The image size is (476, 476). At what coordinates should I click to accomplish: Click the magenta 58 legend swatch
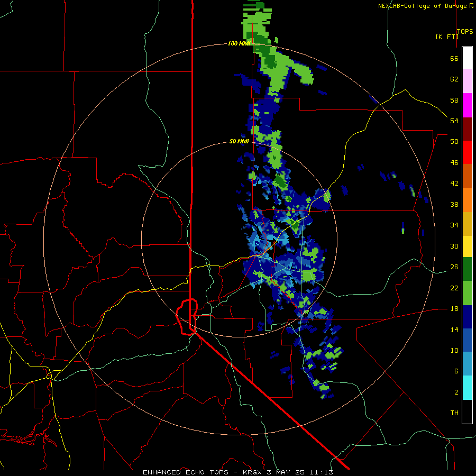(x=467, y=105)
